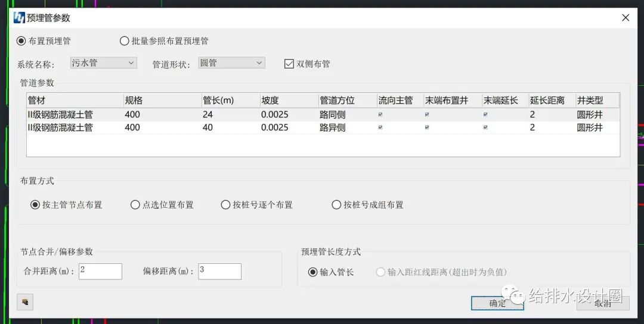Click 圆形井 cell in the 路异侧 row
This screenshot has height=324, width=644.
[597, 127]
